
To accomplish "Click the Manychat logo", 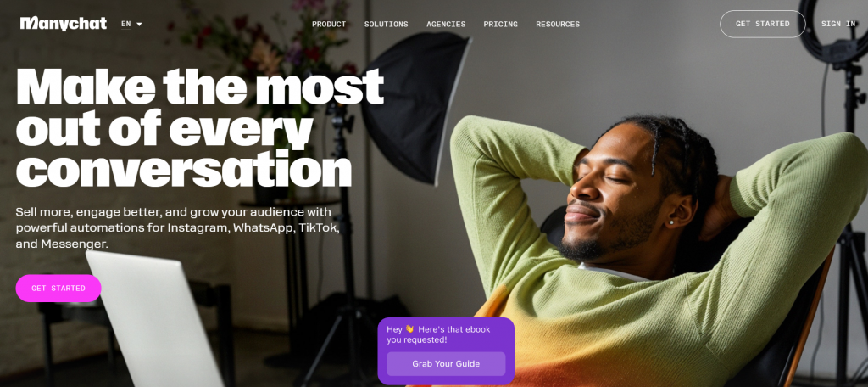I will click(x=63, y=24).
